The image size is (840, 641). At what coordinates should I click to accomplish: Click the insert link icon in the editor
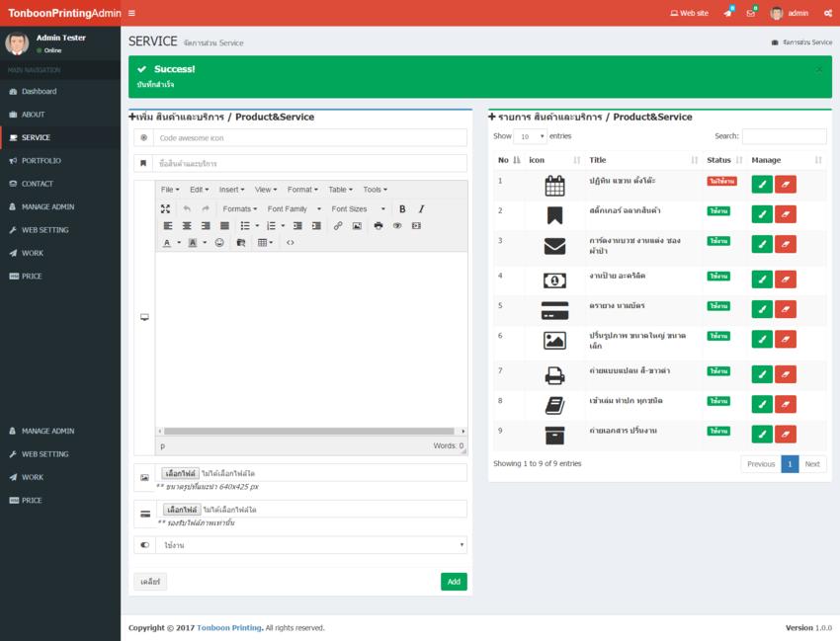click(x=338, y=223)
